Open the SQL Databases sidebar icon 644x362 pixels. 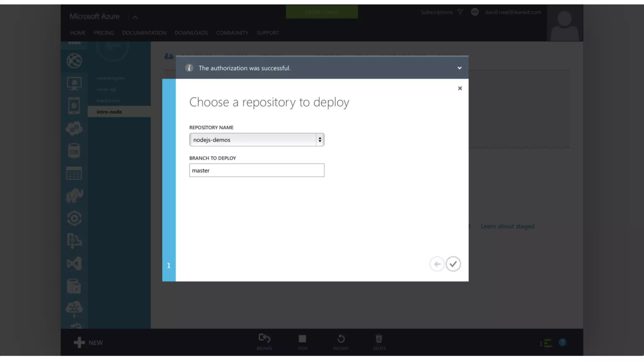pyautogui.click(x=74, y=151)
